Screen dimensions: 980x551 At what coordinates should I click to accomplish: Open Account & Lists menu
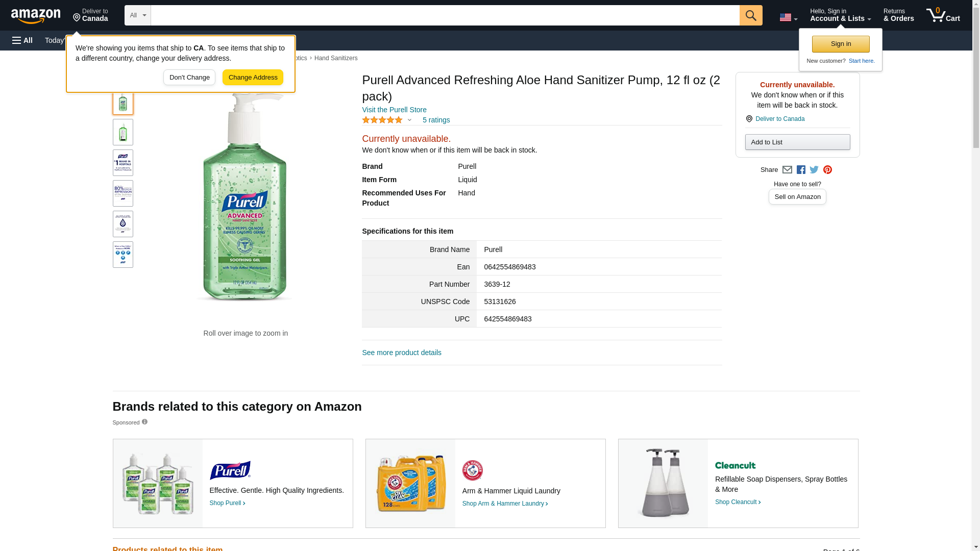tap(840, 15)
